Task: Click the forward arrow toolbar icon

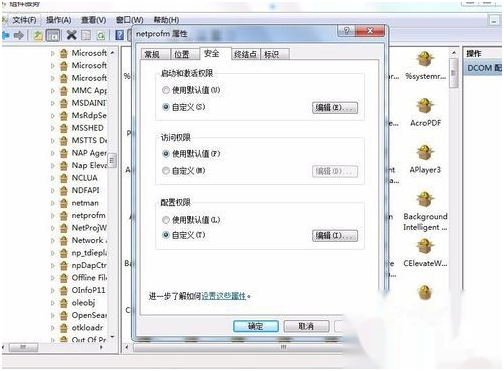Action: pyautogui.click(x=19, y=35)
